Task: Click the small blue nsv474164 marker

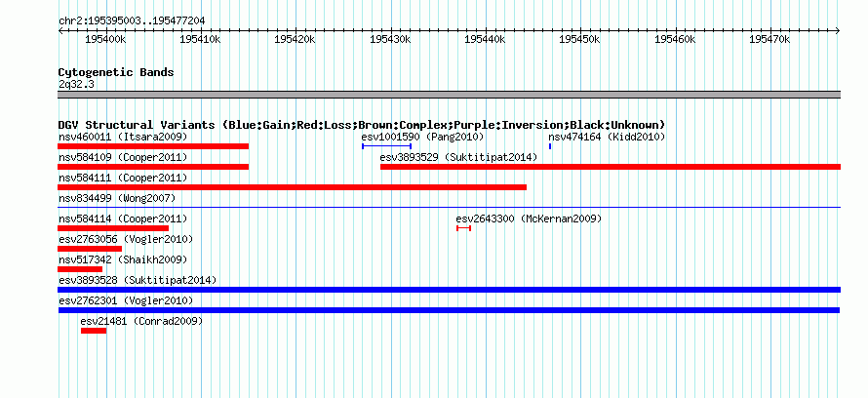Action: pos(550,146)
